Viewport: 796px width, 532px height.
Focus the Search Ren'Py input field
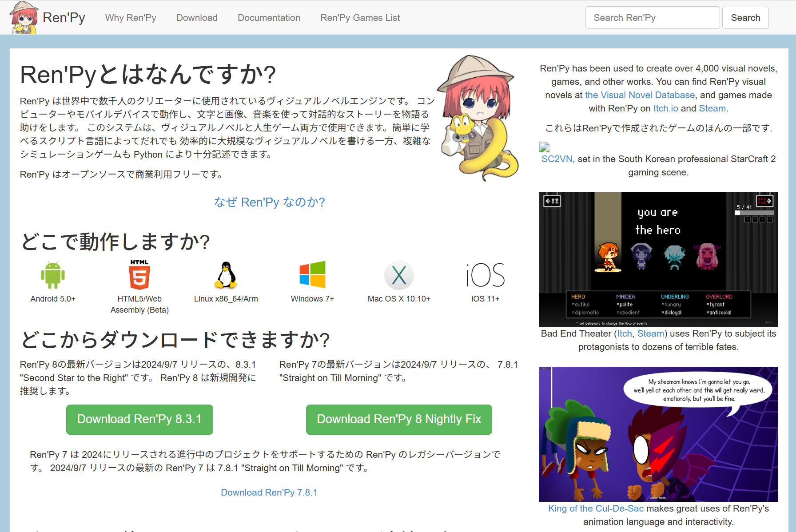click(652, 18)
